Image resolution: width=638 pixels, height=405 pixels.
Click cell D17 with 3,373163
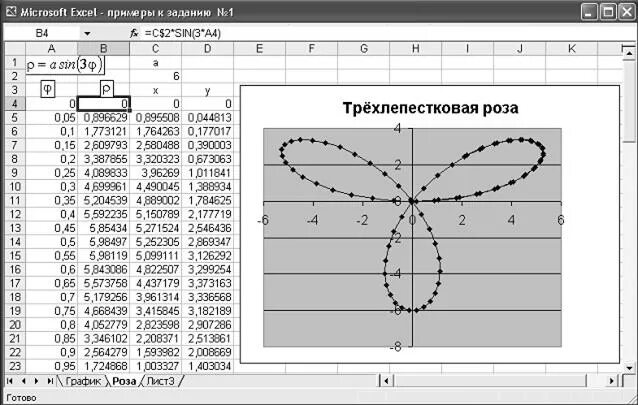[208, 283]
